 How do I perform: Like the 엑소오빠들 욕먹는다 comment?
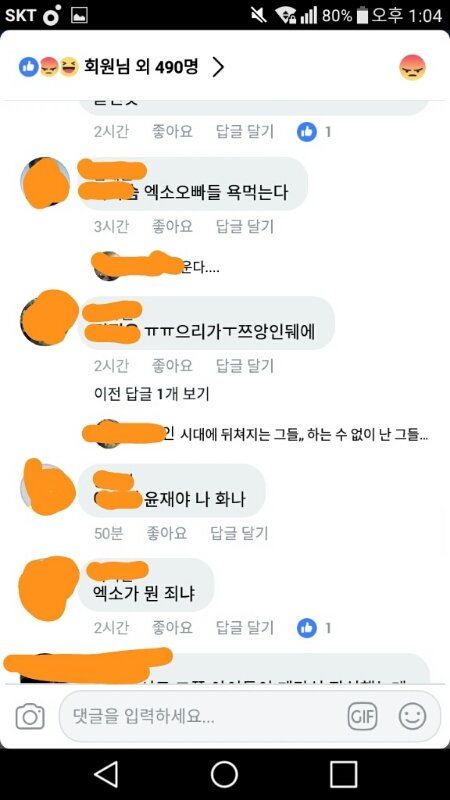(x=172, y=226)
